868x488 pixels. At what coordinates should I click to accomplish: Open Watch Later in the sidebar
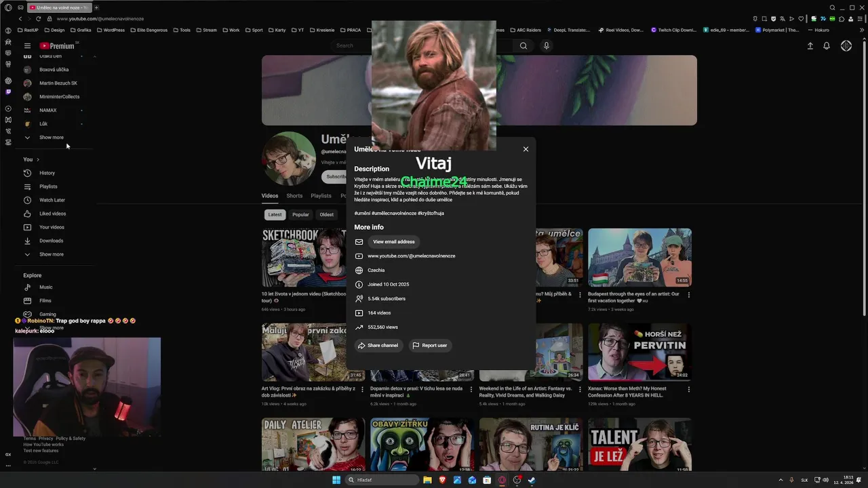52,200
